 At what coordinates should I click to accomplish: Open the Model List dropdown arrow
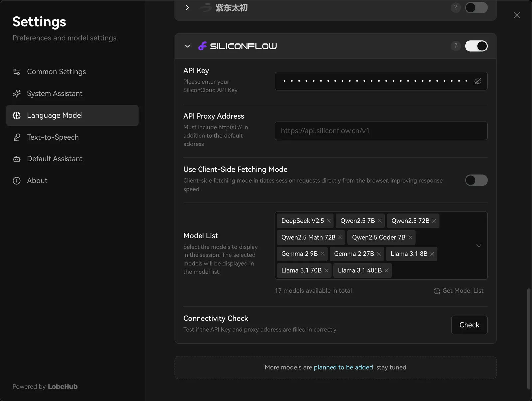pos(479,246)
